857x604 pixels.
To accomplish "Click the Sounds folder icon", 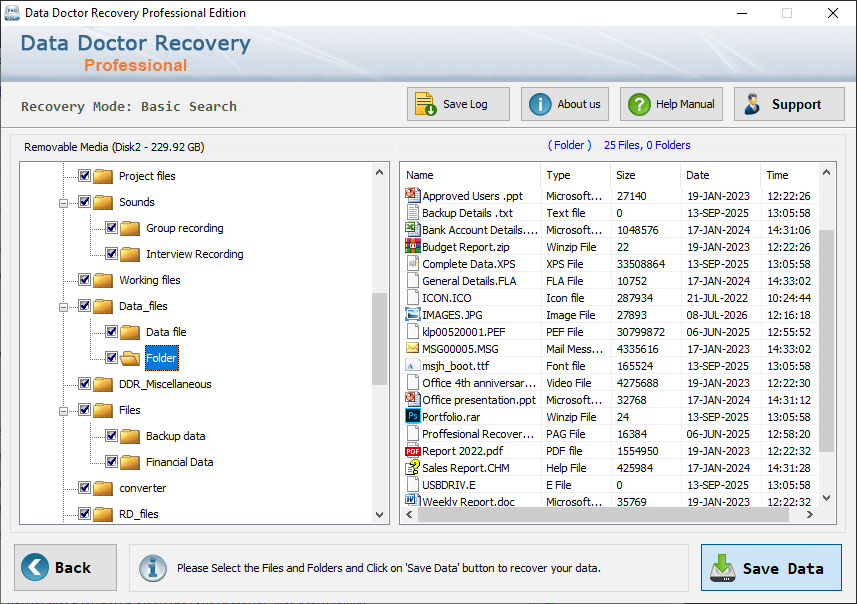I will 103,202.
